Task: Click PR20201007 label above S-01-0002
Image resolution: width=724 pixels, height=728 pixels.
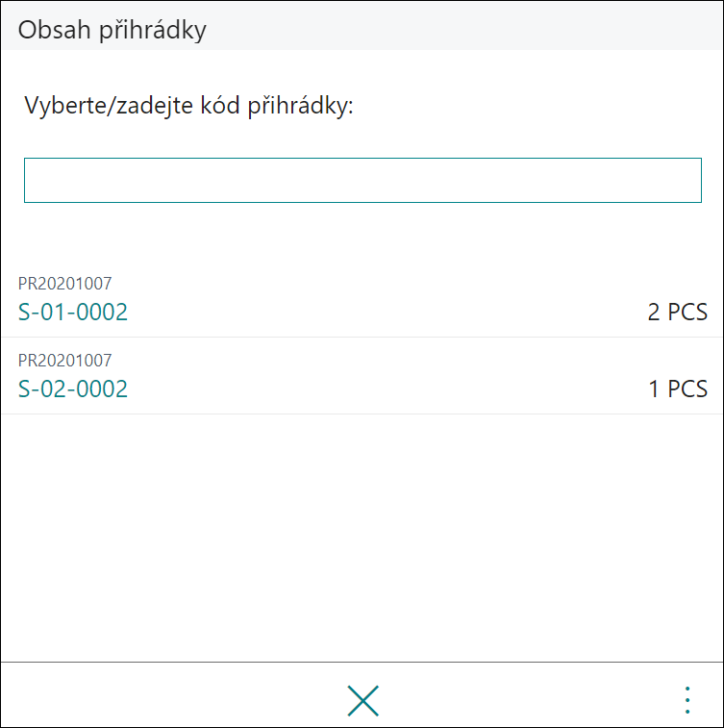Action: [65, 283]
